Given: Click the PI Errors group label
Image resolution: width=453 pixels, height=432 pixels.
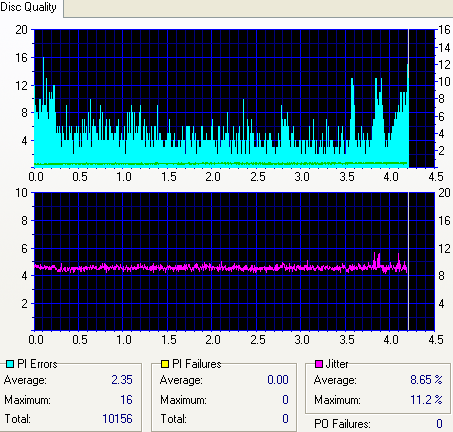Looking at the screenshot, I should pyautogui.click(x=37, y=364).
